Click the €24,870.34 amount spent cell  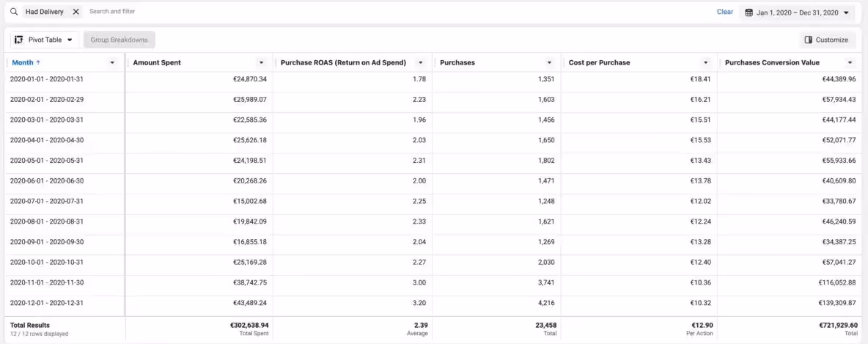[x=250, y=79]
